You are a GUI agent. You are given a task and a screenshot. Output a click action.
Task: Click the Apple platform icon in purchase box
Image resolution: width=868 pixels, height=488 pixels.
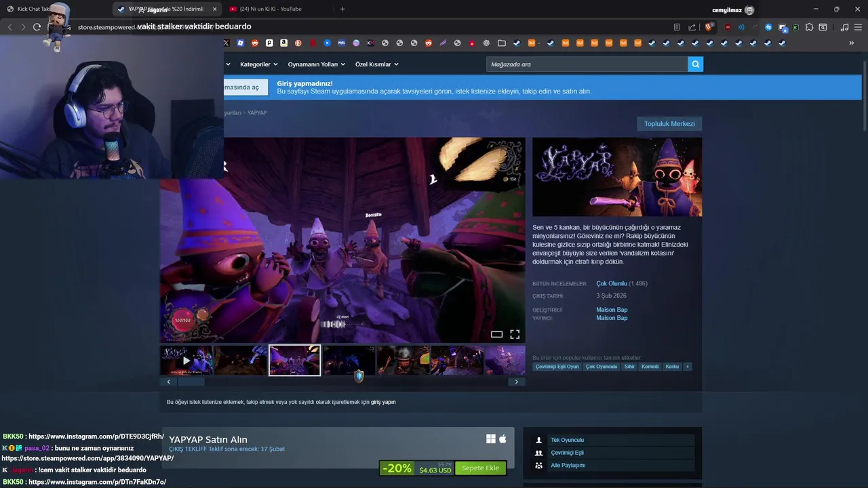point(502,439)
